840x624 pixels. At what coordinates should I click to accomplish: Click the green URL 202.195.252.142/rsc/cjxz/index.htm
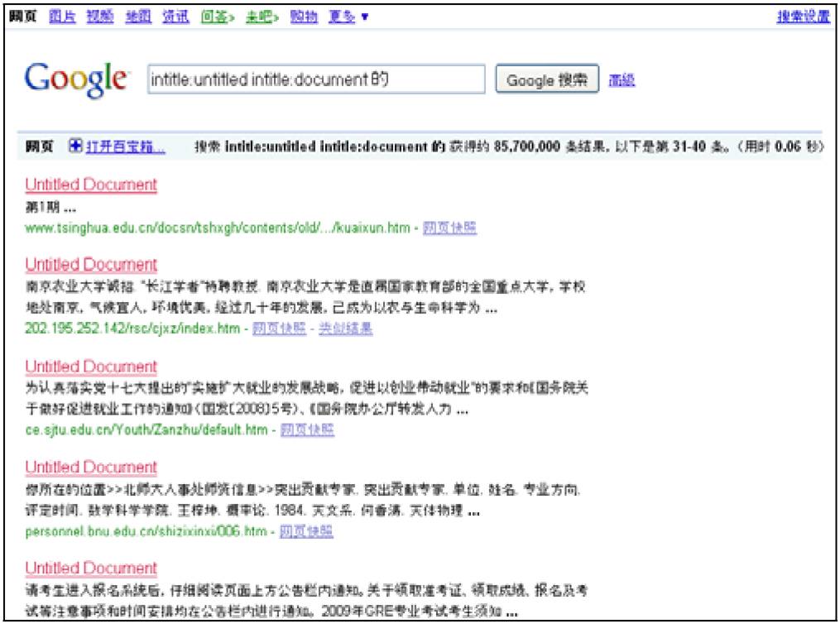click(132, 328)
